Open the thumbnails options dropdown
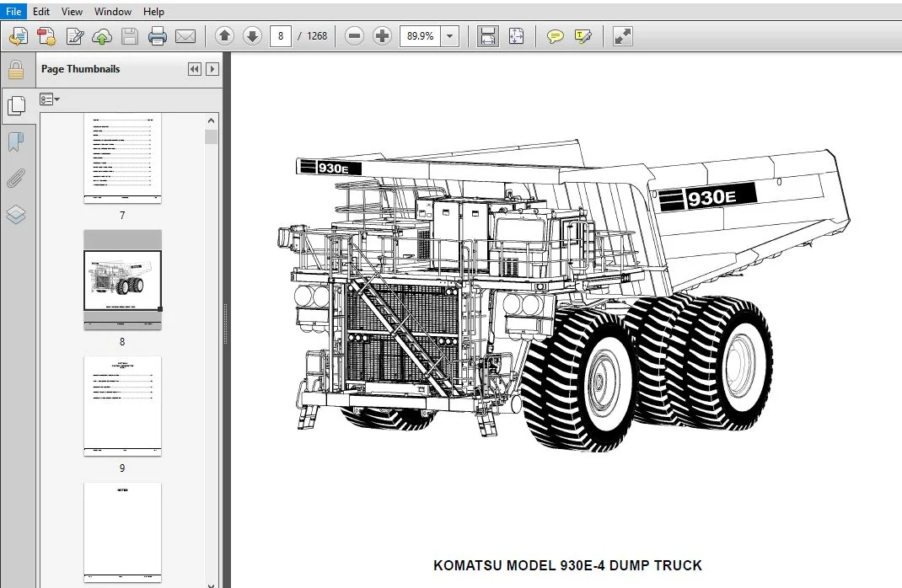902x588 pixels. pyautogui.click(x=50, y=99)
